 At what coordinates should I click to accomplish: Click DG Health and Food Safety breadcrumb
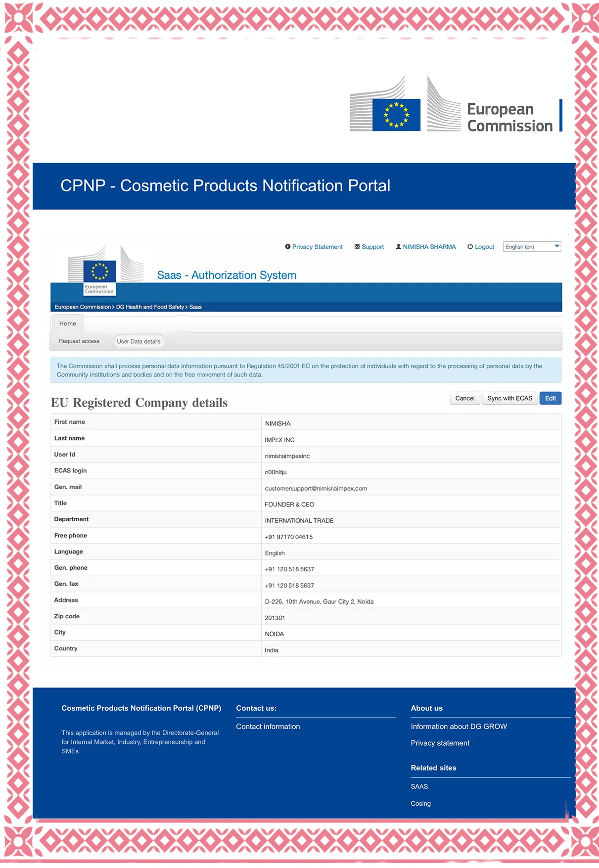pos(150,307)
